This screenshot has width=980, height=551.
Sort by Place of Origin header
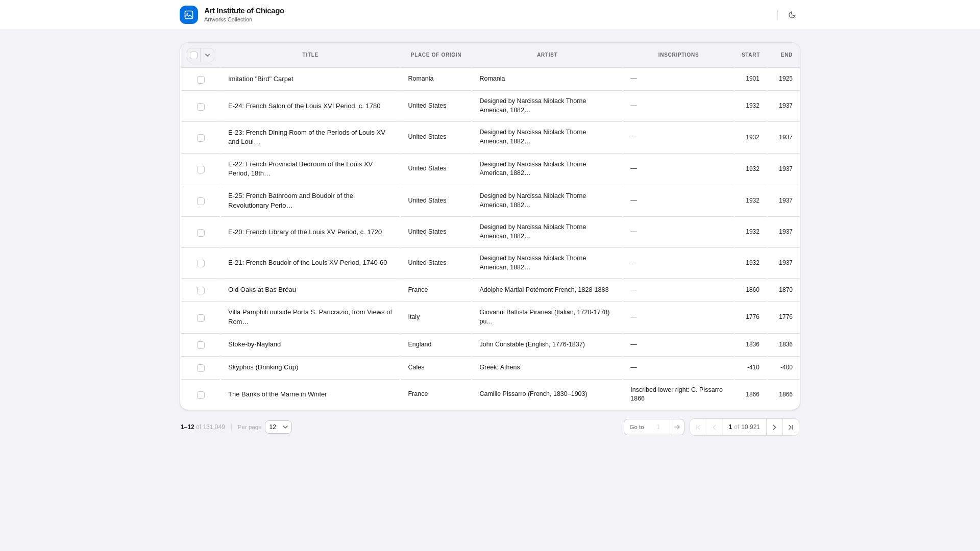435,55
